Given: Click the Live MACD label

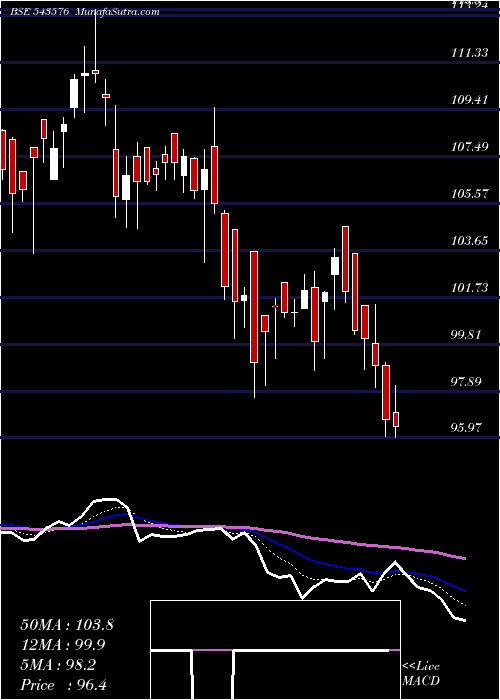Looking at the screenshot, I should coord(421,673).
